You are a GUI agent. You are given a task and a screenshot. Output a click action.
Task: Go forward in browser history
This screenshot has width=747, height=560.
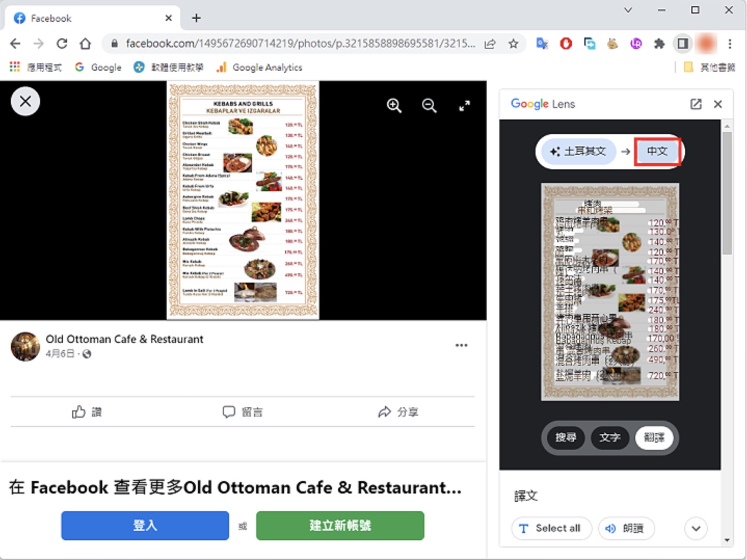click(38, 44)
